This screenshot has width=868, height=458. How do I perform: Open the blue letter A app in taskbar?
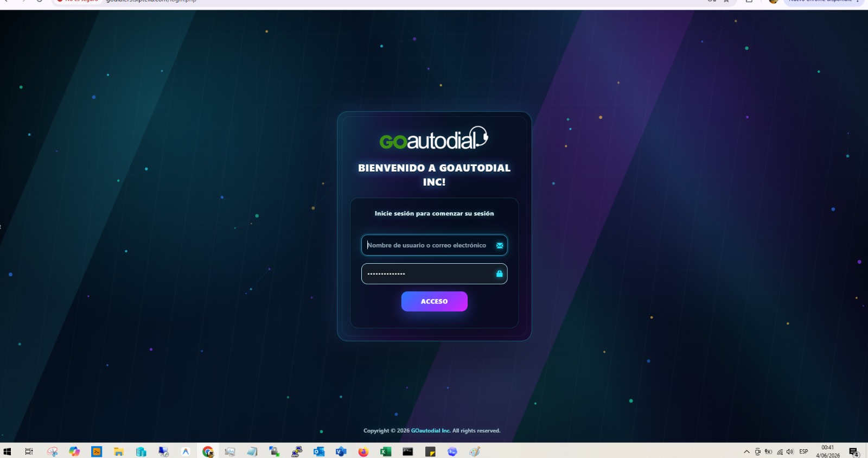pos(186,451)
